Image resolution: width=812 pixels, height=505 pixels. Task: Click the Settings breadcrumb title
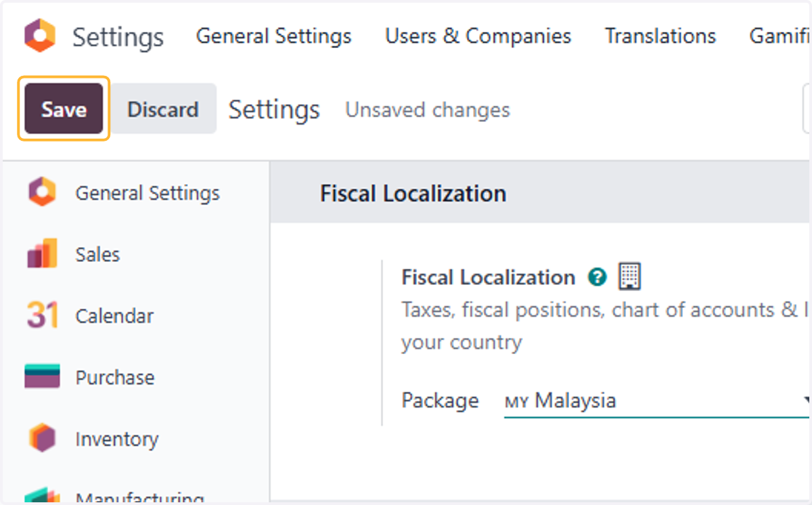[274, 110]
